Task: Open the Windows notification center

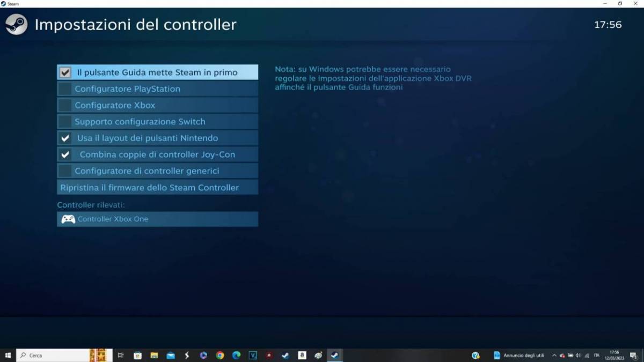Action: coord(634,355)
